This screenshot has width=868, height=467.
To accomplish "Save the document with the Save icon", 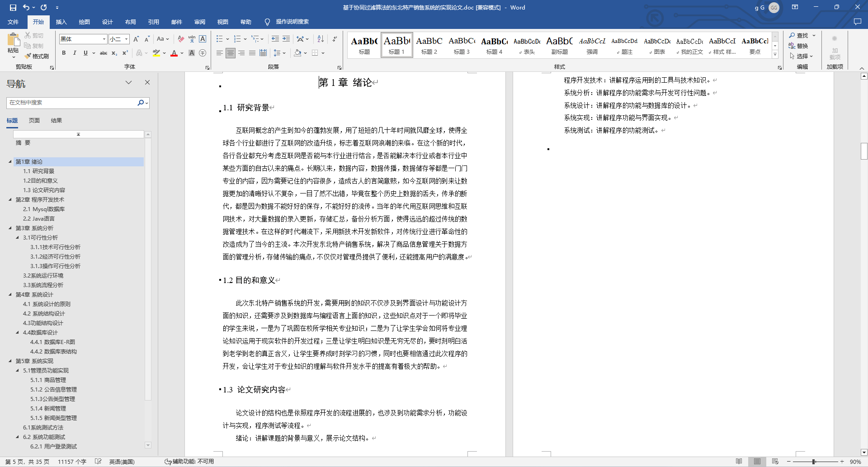I will pos(13,7).
